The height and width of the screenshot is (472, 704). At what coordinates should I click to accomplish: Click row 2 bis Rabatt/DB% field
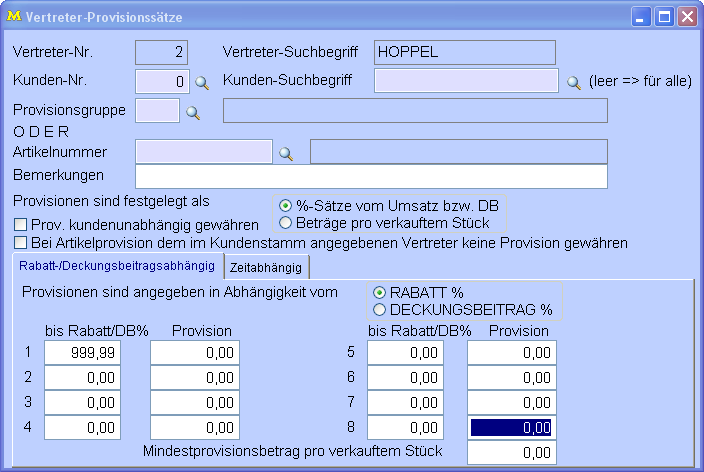(x=83, y=377)
